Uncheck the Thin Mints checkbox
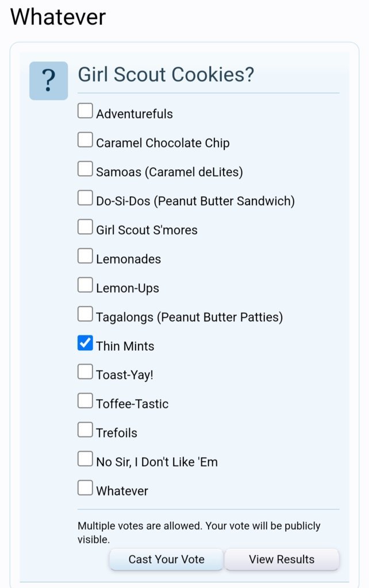The width and height of the screenshot is (369, 588). (x=85, y=343)
